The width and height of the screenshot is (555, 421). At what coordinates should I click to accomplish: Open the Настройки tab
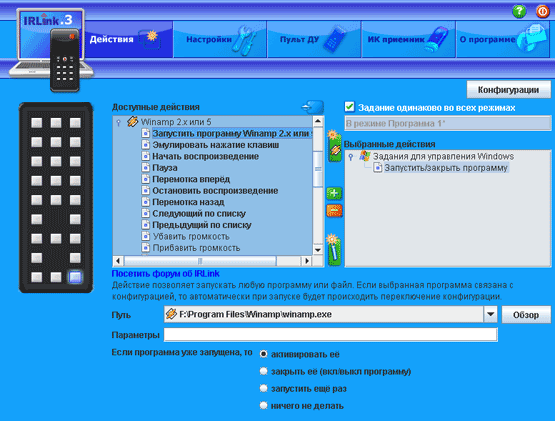point(220,39)
